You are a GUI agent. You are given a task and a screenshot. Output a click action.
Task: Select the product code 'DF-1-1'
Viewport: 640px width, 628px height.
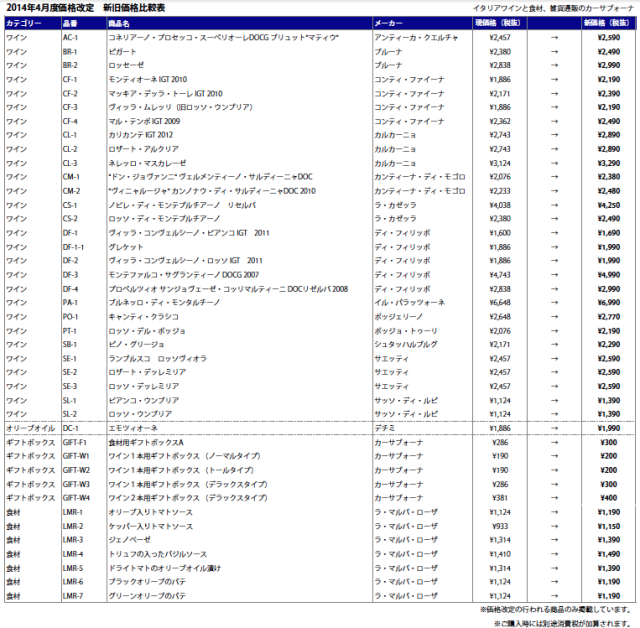tap(73, 248)
